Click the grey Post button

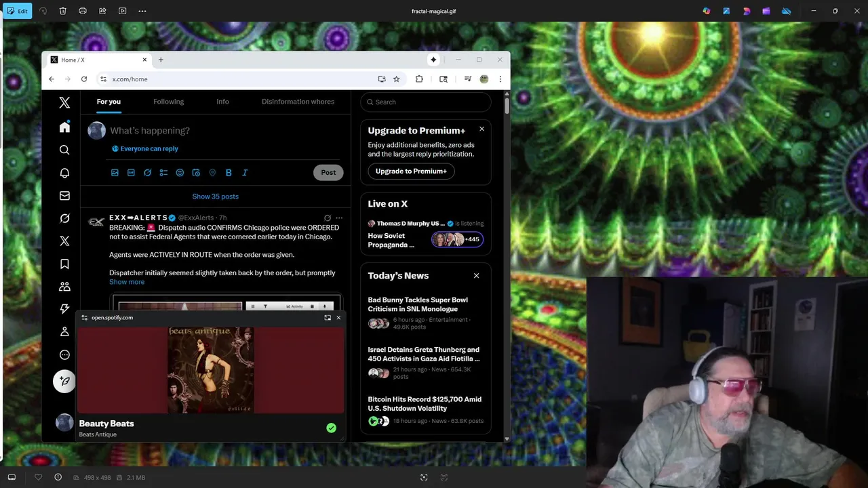tap(328, 172)
